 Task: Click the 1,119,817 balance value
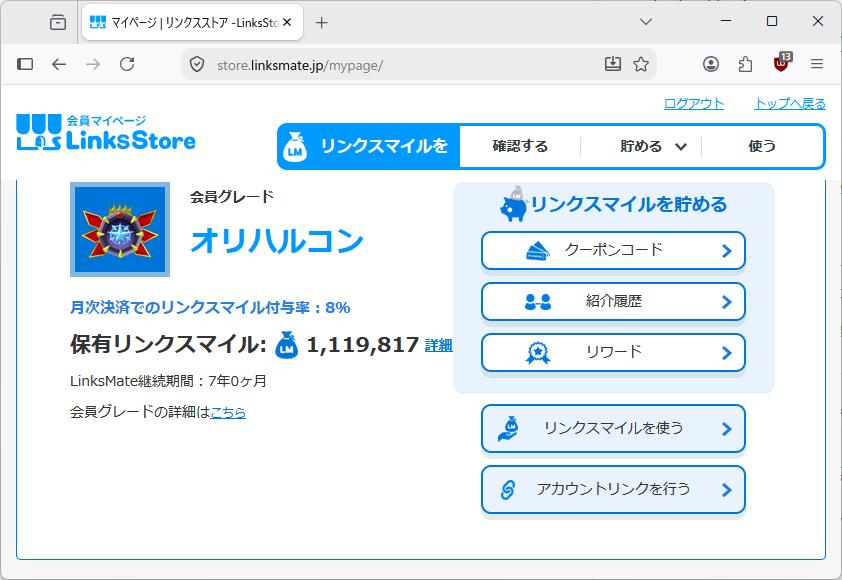[x=362, y=344]
